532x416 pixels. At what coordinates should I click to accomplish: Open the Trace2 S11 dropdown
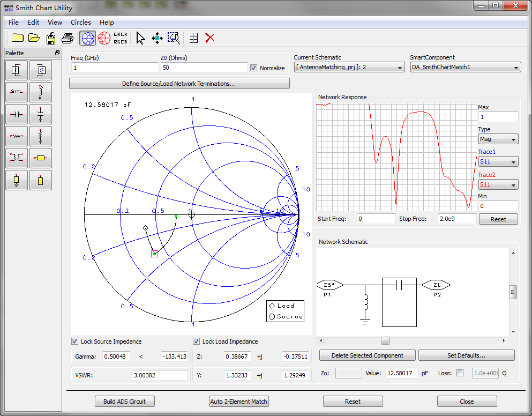pyautogui.click(x=498, y=185)
